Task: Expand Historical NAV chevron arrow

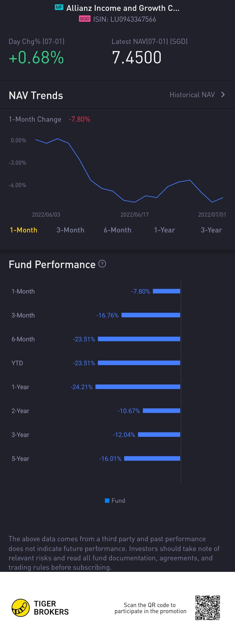Action: pos(223,95)
